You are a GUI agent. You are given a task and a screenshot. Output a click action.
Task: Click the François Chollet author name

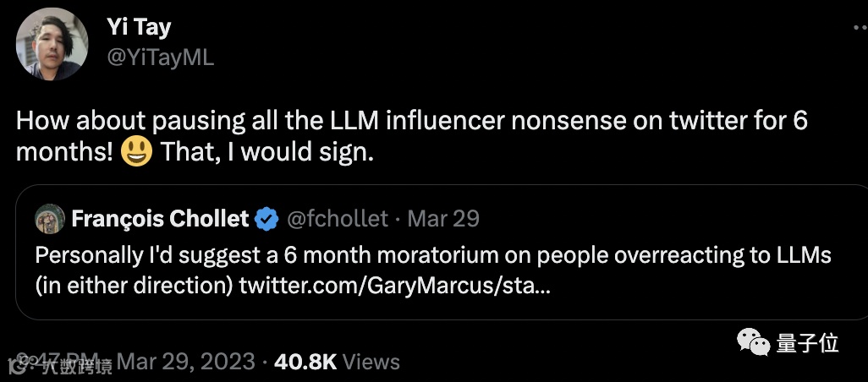tap(160, 220)
